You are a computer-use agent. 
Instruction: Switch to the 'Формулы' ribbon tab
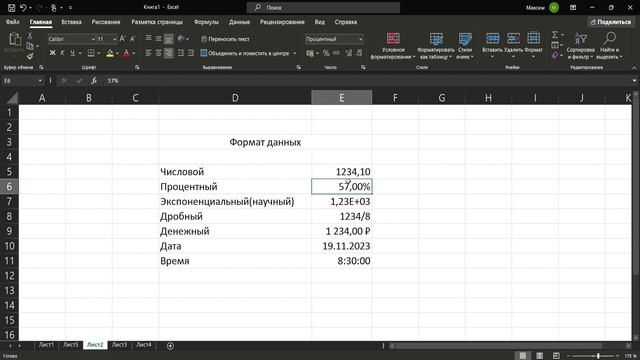[x=206, y=22]
